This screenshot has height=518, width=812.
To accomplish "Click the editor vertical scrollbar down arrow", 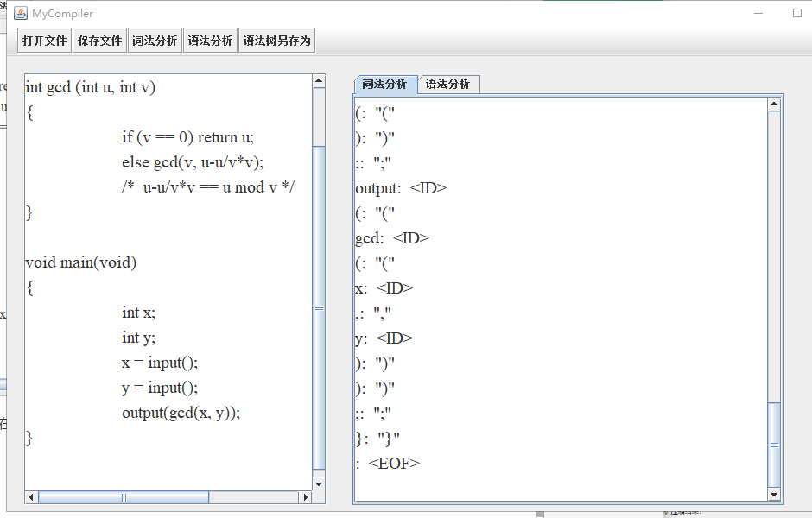I will [318, 483].
